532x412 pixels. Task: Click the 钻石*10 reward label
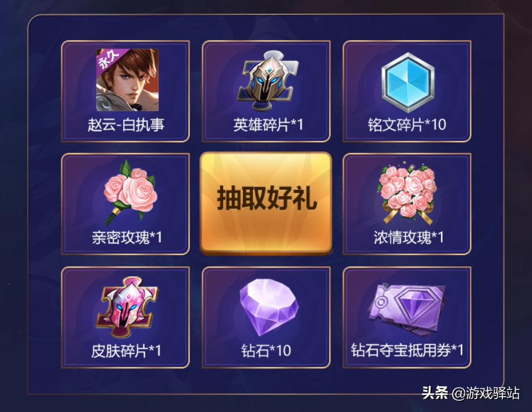tap(266, 350)
